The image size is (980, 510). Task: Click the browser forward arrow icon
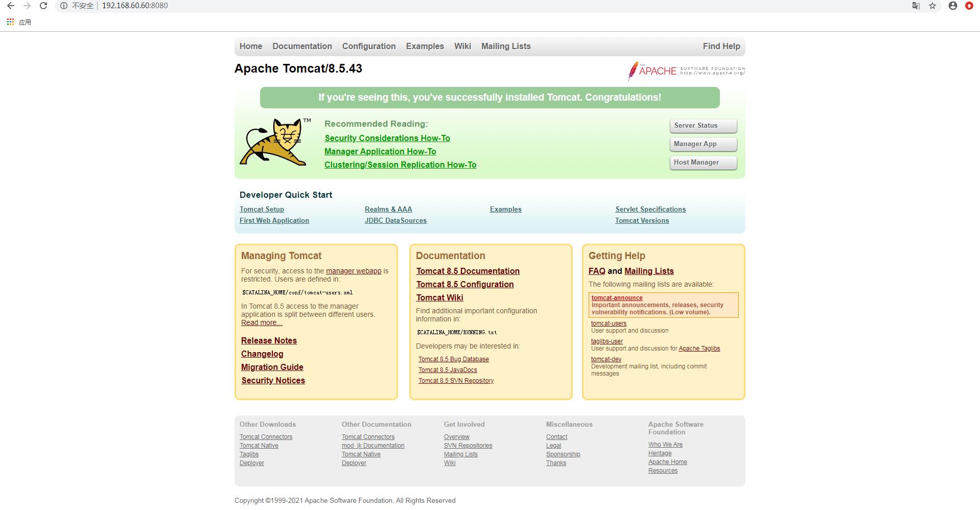click(27, 6)
